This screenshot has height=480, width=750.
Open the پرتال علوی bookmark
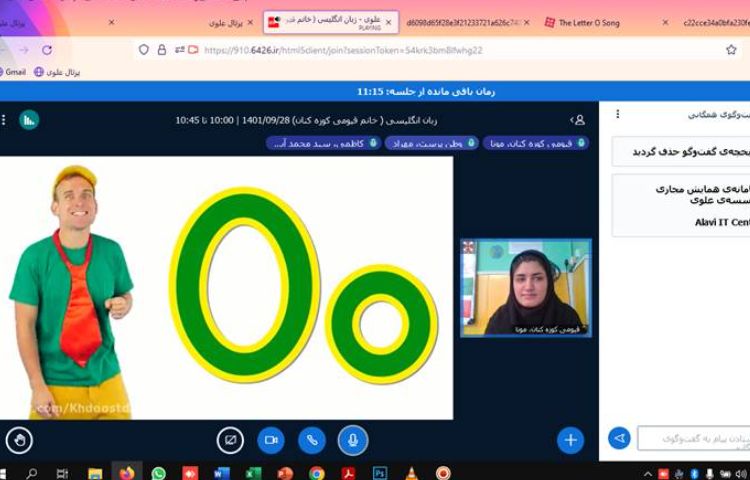57,72
